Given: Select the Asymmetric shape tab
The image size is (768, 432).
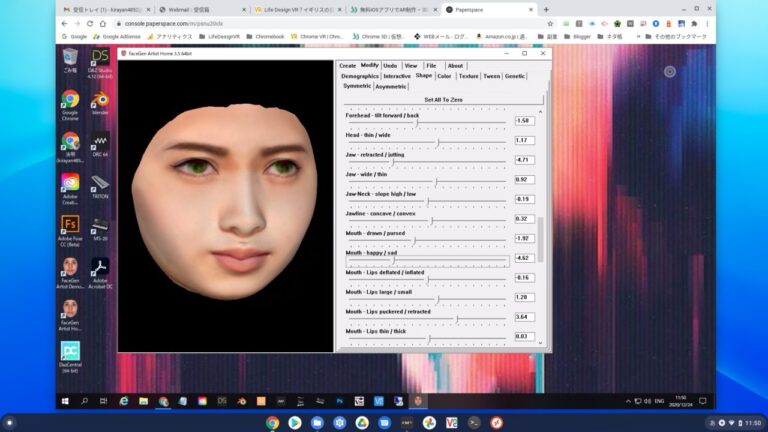Looking at the screenshot, I should tap(390, 86).
